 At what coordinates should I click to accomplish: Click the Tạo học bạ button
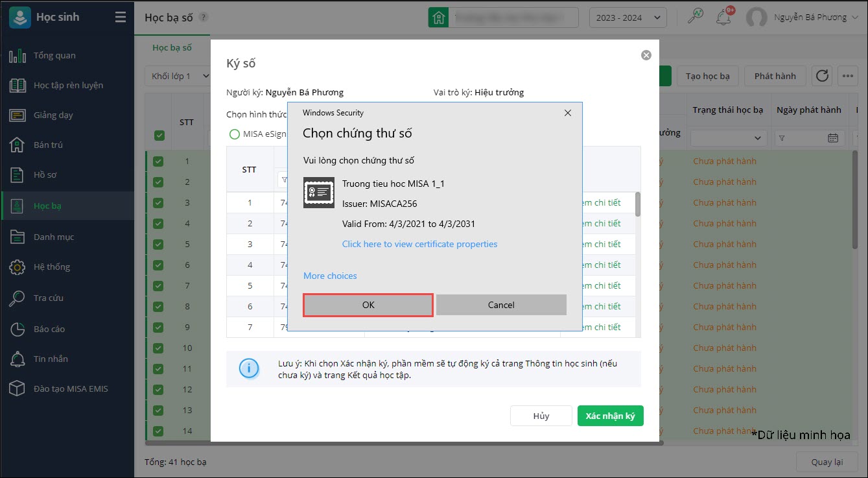click(708, 76)
